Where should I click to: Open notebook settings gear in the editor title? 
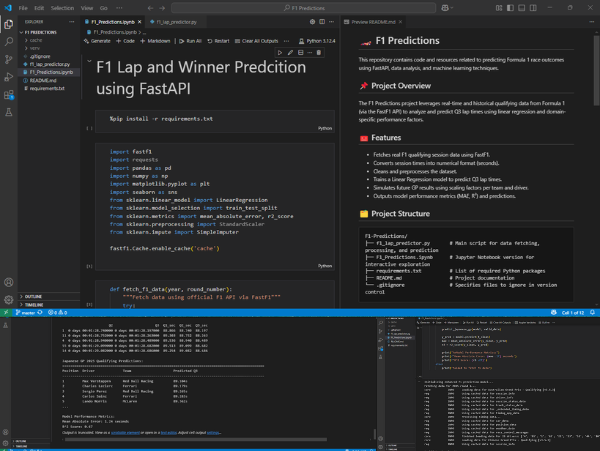coord(312,22)
